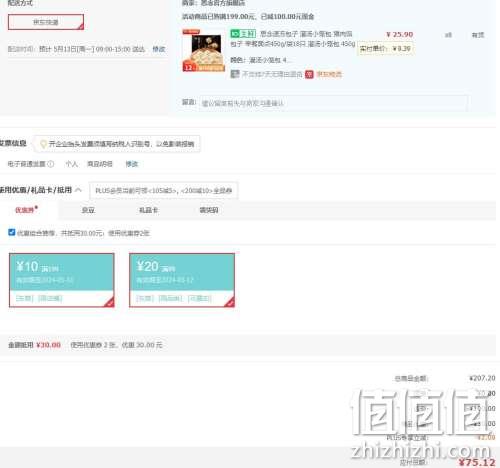500x468 pixels.
Task: Click 修改 link in invoice information row
Action: (132, 164)
